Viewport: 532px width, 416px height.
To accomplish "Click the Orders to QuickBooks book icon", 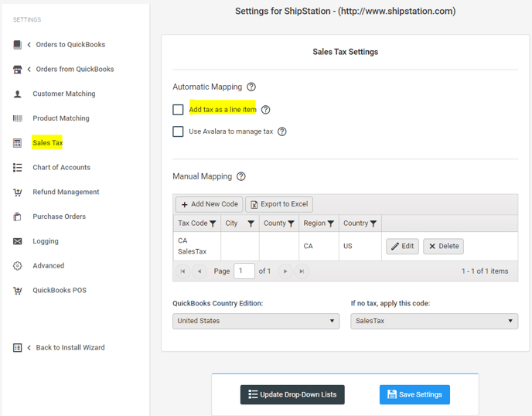I will click(x=17, y=44).
